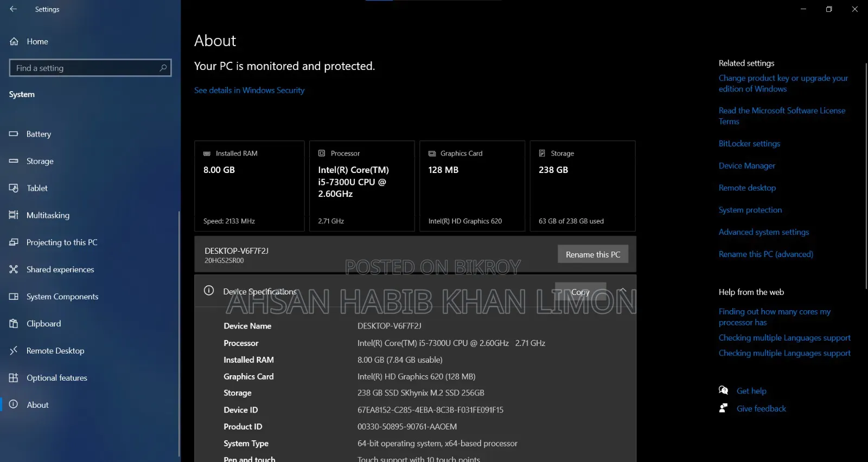Click the Find a setting search box
This screenshot has width=868, height=462.
(x=91, y=68)
